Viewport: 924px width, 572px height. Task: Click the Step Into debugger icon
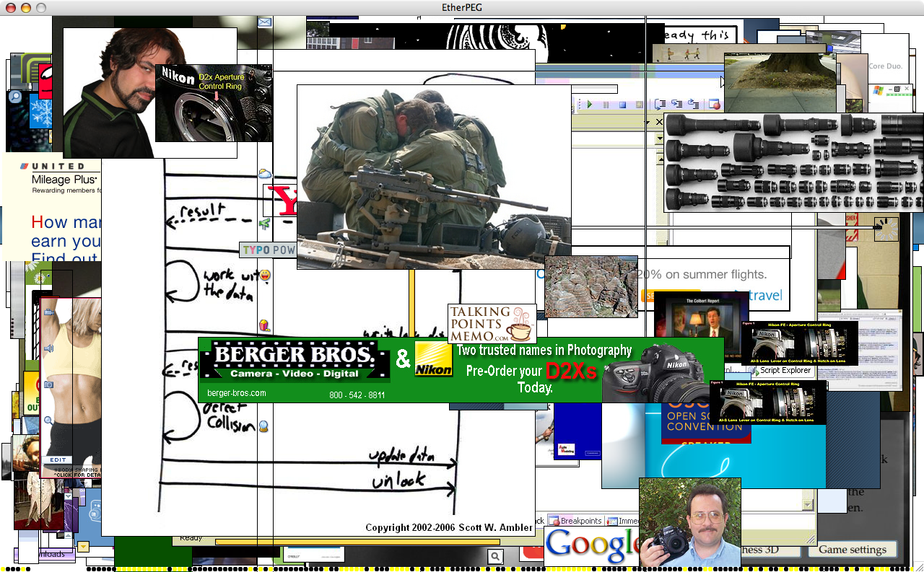pos(661,105)
